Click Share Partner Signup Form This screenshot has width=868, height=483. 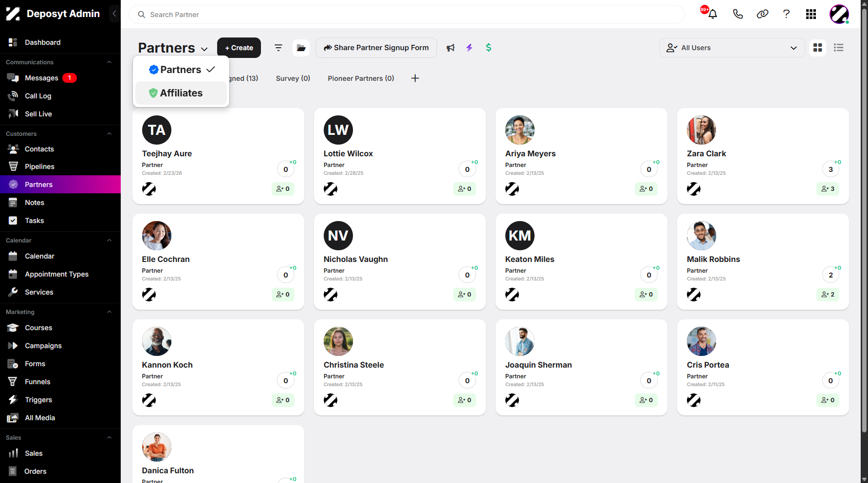click(x=376, y=48)
